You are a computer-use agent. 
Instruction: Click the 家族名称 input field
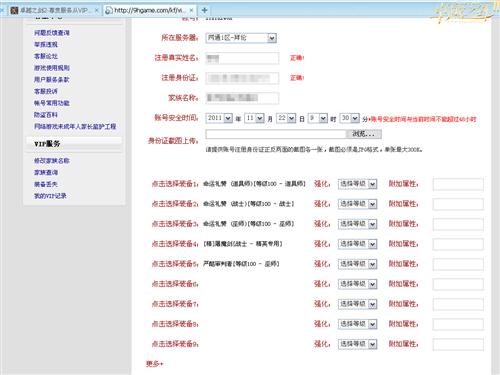(242, 98)
